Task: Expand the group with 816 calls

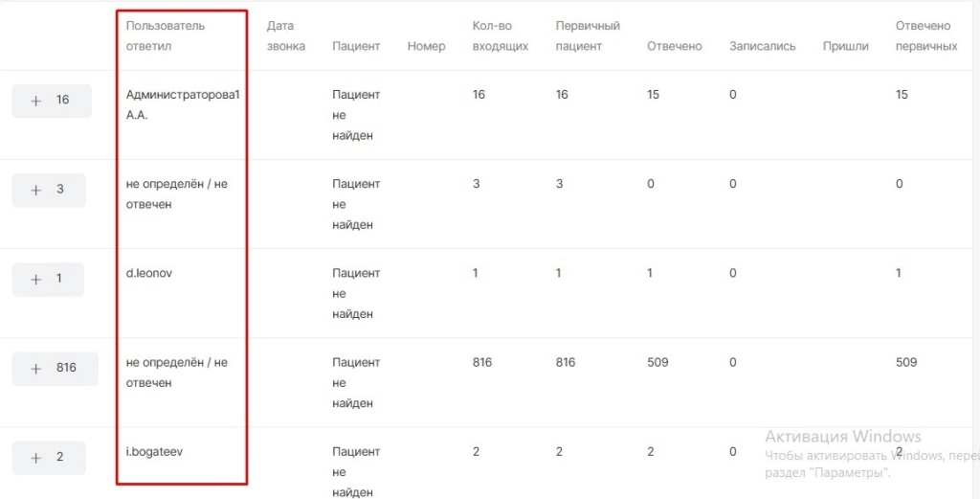Action: click(55, 368)
